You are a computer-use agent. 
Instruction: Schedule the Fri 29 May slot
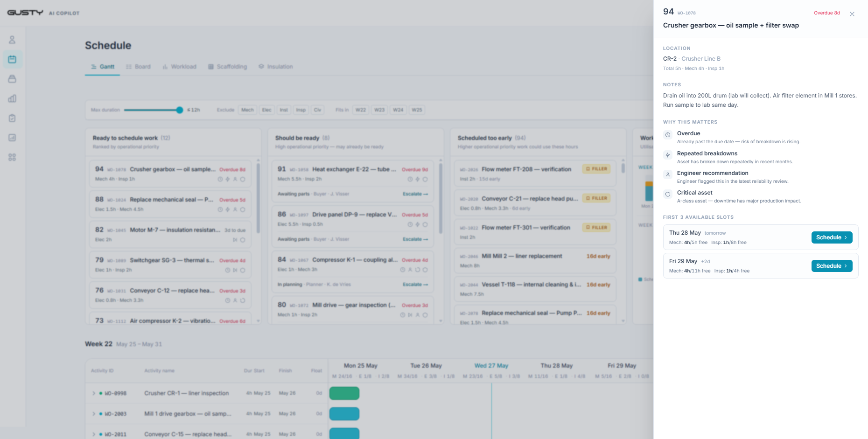click(x=832, y=266)
